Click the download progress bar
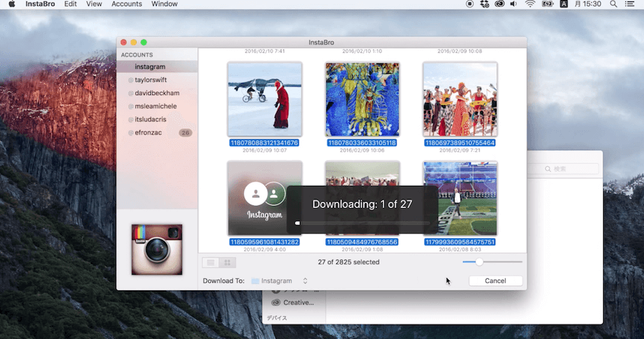This screenshot has height=339, width=644. pyautogui.click(x=362, y=223)
